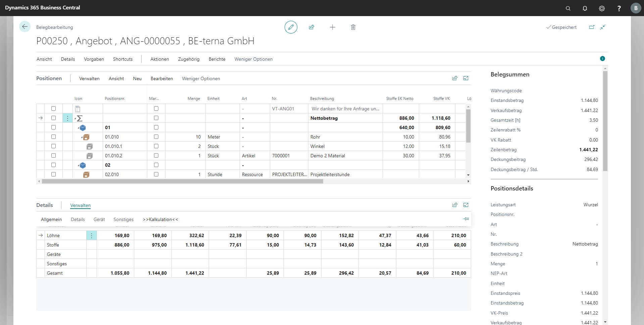
Task: Check the selection box for row 02.010
Action: click(53, 174)
